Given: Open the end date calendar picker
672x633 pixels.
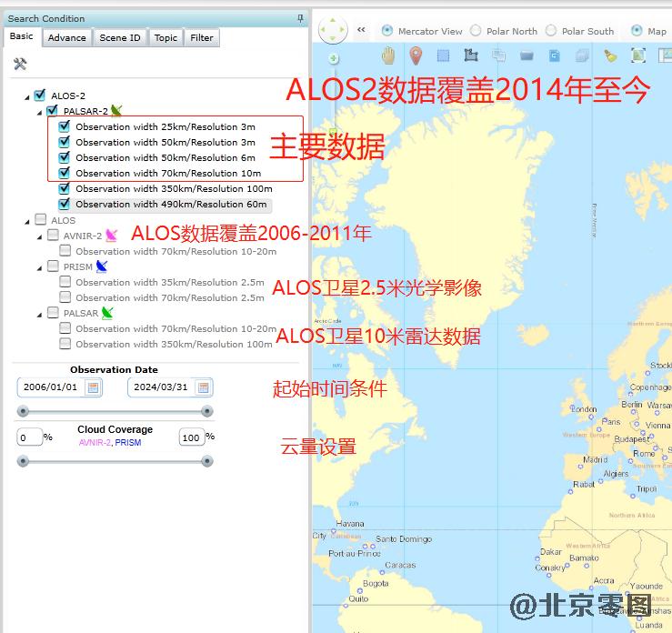Looking at the screenshot, I should 204,387.
